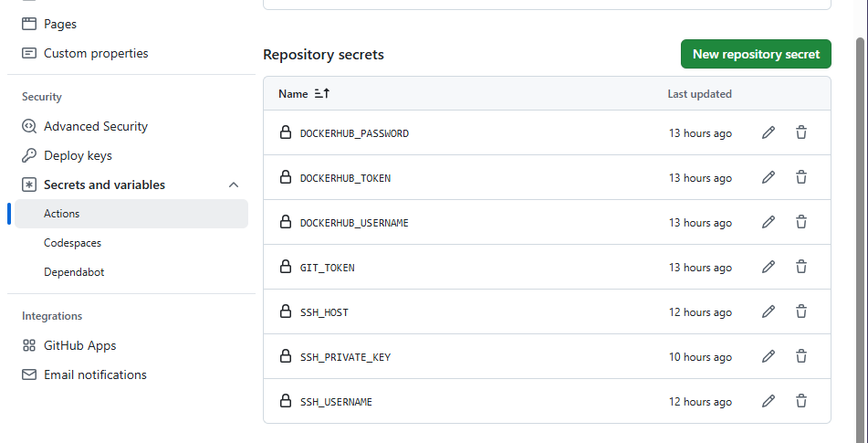Click the lock icon beside SSH_HOST

[x=285, y=311]
